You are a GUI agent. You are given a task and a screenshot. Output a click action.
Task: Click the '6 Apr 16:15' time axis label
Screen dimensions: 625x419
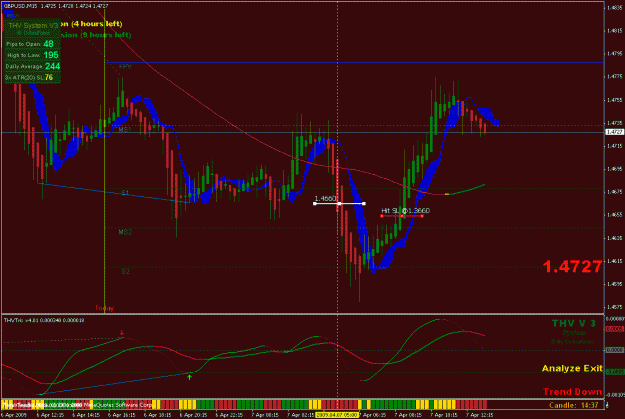click(x=122, y=415)
